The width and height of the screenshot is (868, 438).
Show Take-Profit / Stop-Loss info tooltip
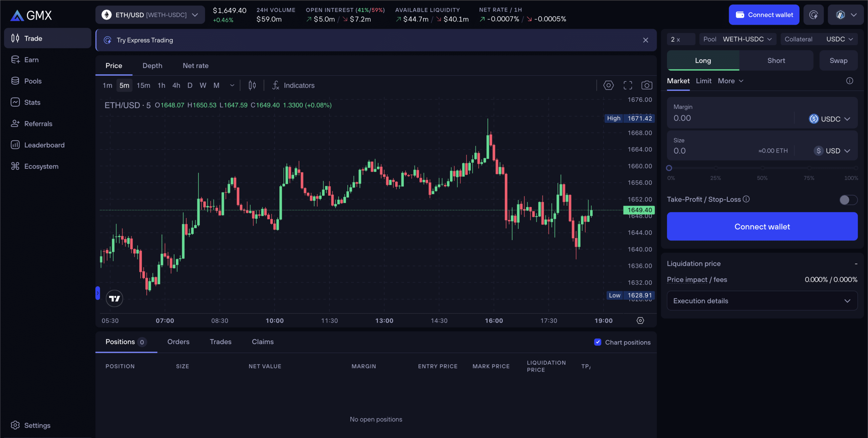click(746, 199)
